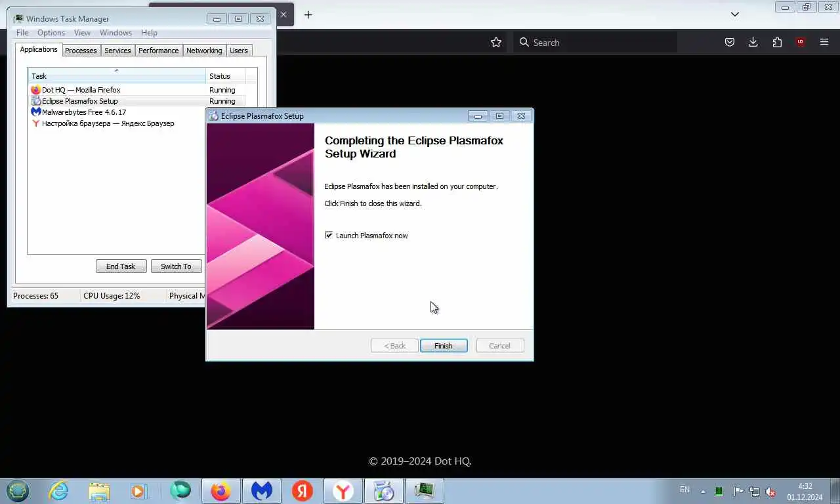Switch to Plasmafox Setup installer taskbar icon

click(384, 491)
